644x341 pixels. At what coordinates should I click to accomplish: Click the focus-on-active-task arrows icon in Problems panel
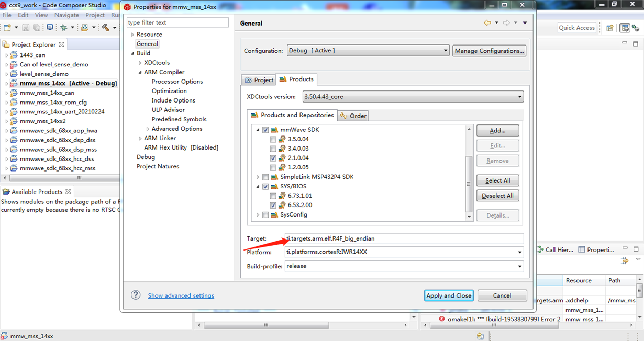click(x=624, y=260)
